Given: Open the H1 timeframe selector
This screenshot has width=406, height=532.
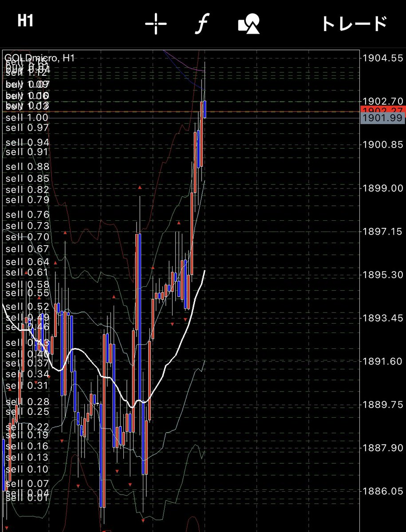Looking at the screenshot, I should pyautogui.click(x=25, y=21).
